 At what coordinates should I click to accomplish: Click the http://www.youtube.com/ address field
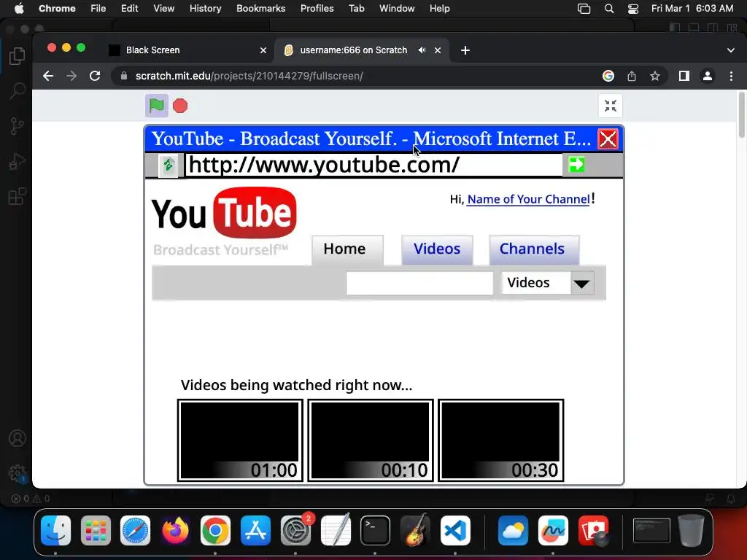(x=373, y=165)
